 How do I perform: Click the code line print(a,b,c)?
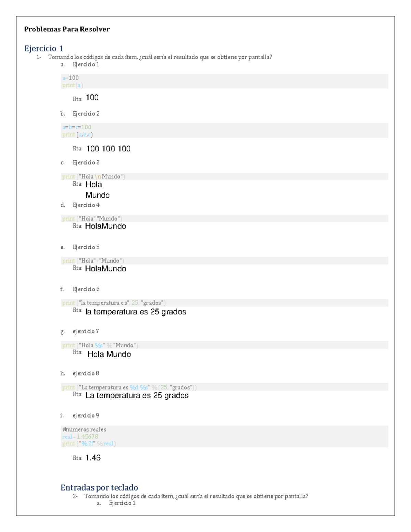pyautogui.click(x=77, y=135)
